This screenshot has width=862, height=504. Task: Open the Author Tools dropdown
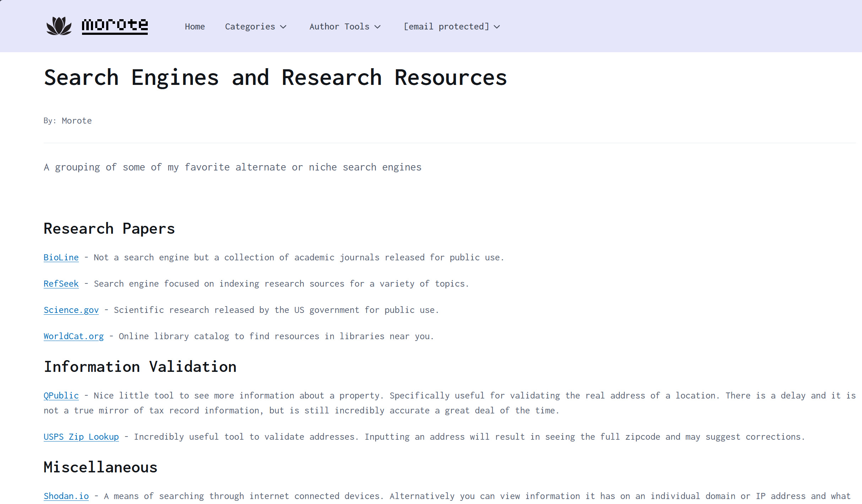(346, 26)
